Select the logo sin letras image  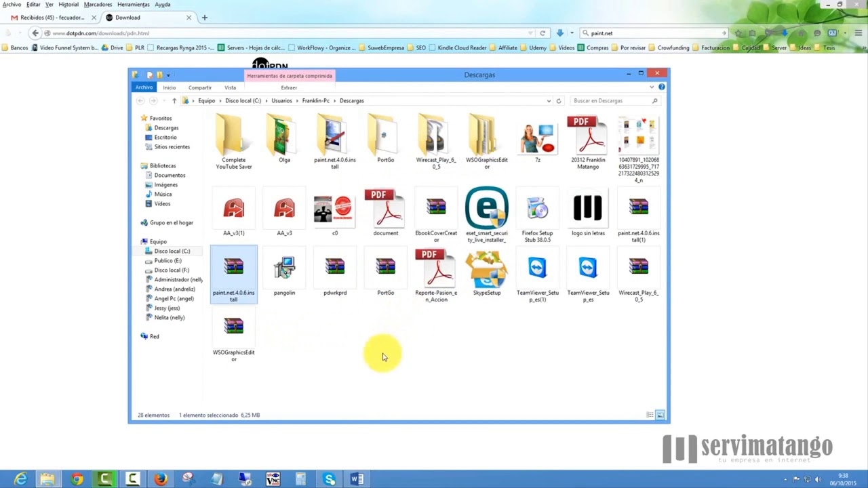click(588, 213)
